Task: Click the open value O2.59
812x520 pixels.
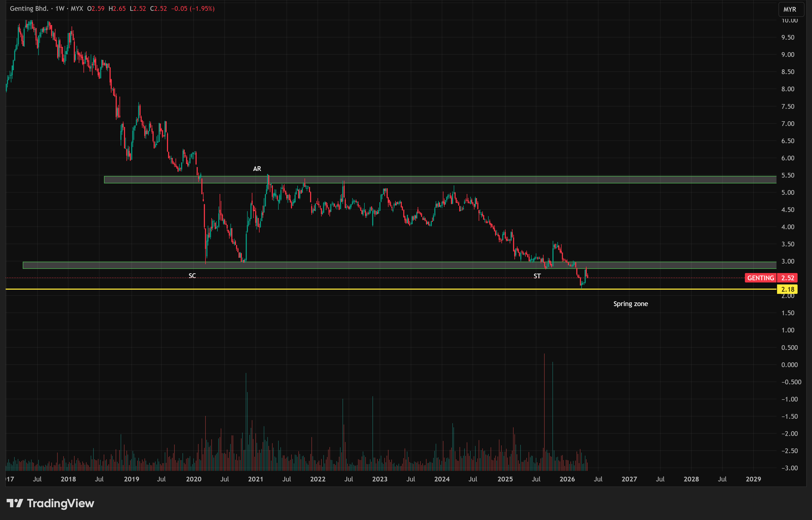Action: coord(96,8)
